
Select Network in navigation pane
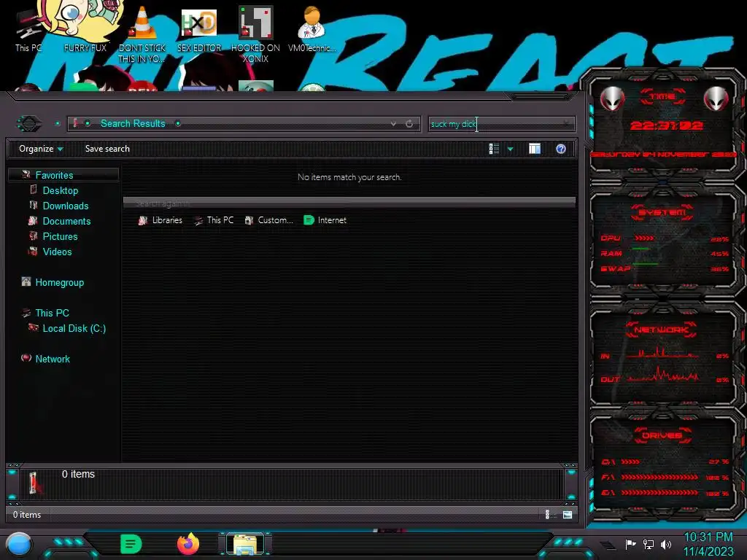pyautogui.click(x=53, y=359)
